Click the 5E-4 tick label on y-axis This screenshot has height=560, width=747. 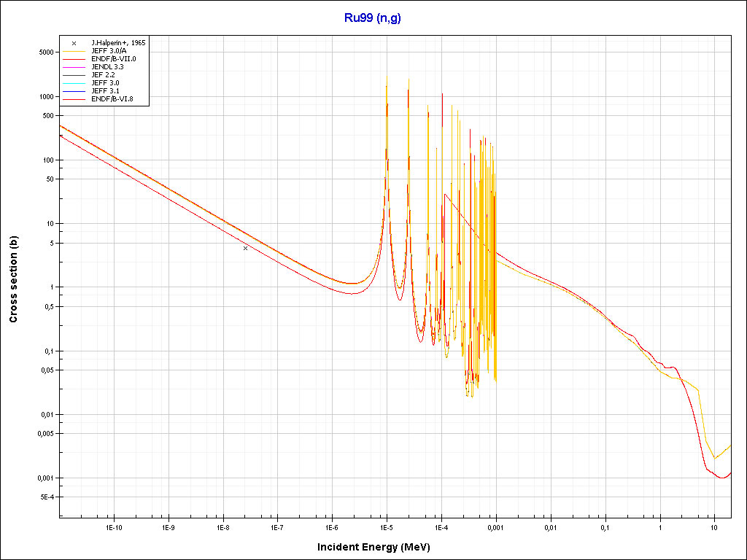coord(45,497)
